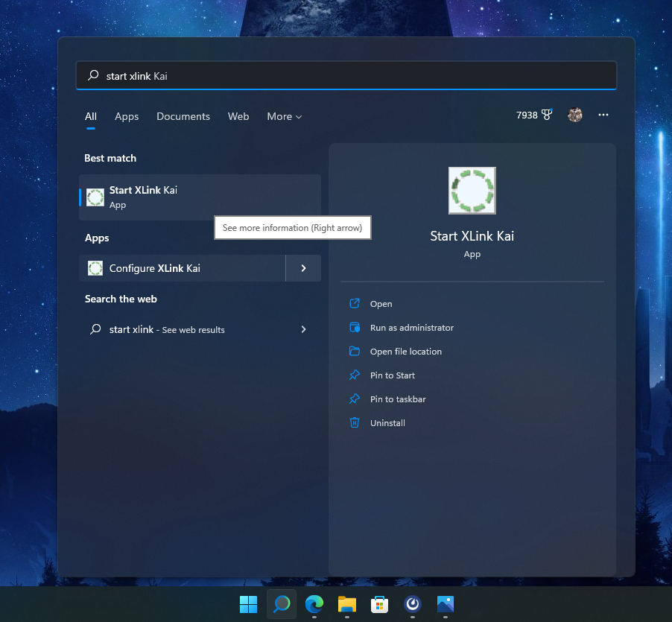Expand the More filter dropdown

pyautogui.click(x=285, y=117)
